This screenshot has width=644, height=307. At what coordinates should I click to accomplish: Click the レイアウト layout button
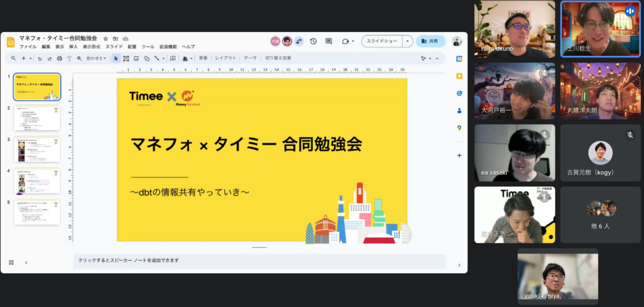point(225,58)
